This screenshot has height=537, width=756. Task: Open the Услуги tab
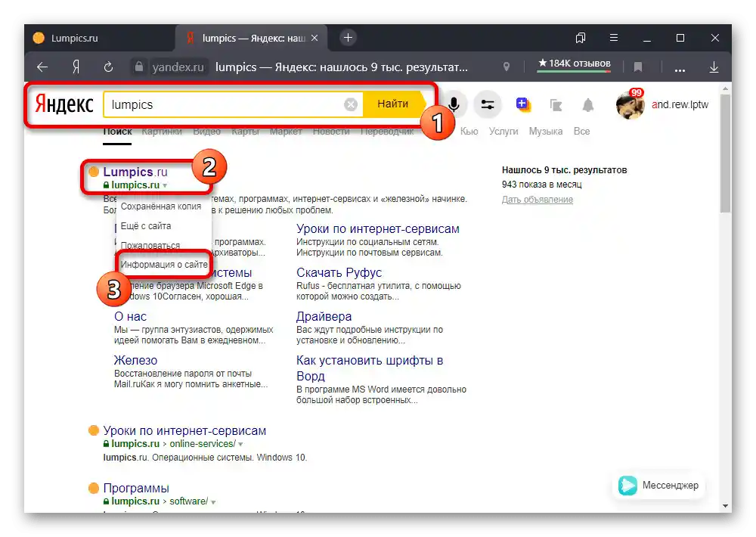click(503, 132)
